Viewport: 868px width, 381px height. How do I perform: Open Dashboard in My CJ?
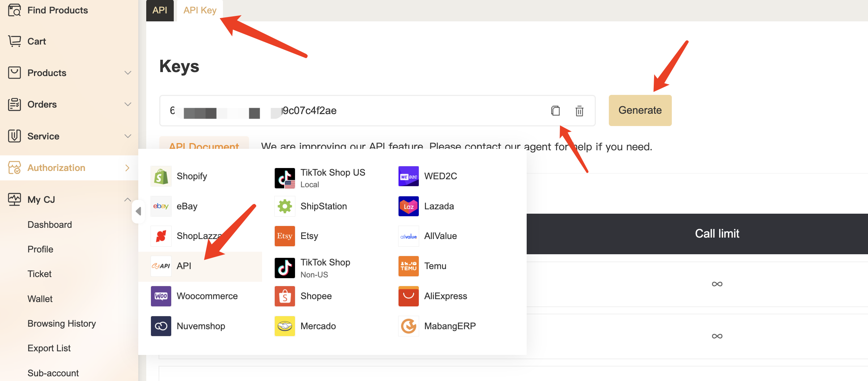tap(50, 225)
